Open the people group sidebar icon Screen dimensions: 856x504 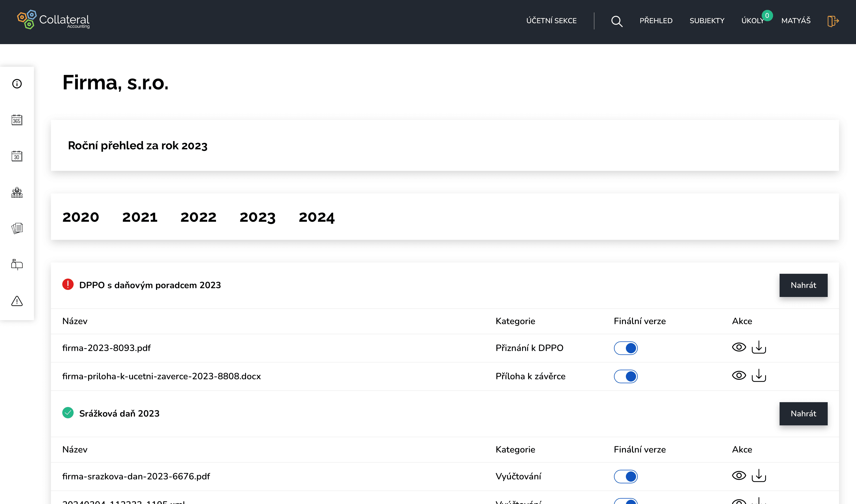pyautogui.click(x=17, y=193)
